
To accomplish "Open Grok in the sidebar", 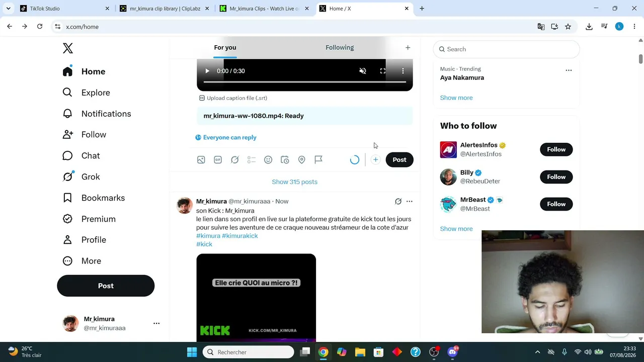I will (81, 177).
